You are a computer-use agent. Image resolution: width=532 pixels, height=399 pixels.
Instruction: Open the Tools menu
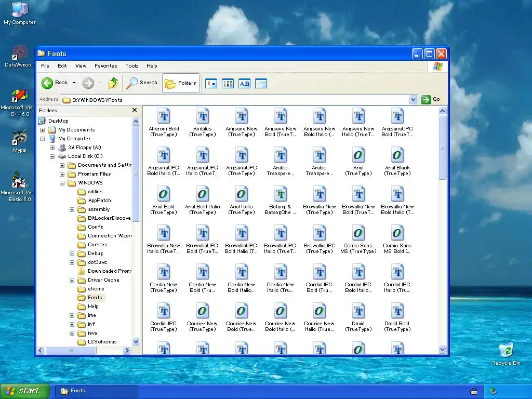[132, 66]
